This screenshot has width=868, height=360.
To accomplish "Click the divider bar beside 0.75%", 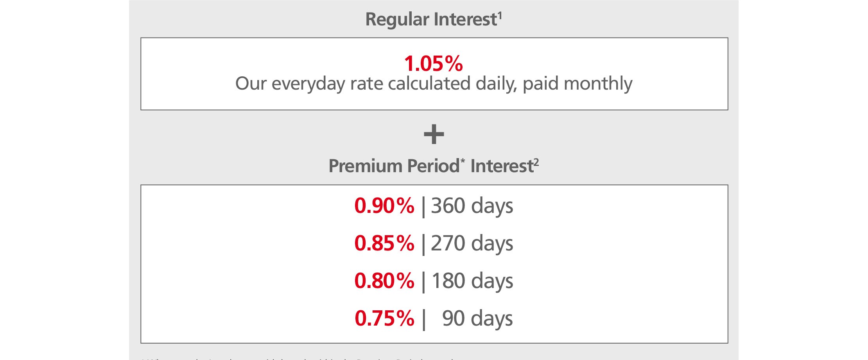I will point(423,319).
